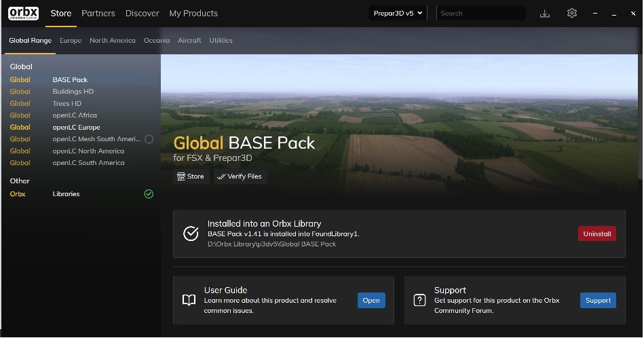Screen dimensions: 644x338
Task: Go to the Discover tab
Action: pos(142,13)
